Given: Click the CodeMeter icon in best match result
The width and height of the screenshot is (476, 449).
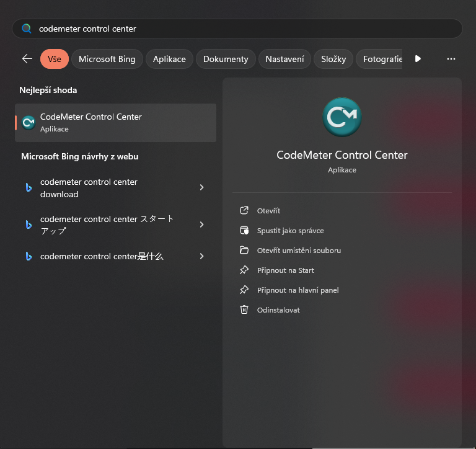Looking at the screenshot, I should pyautogui.click(x=28, y=122).
